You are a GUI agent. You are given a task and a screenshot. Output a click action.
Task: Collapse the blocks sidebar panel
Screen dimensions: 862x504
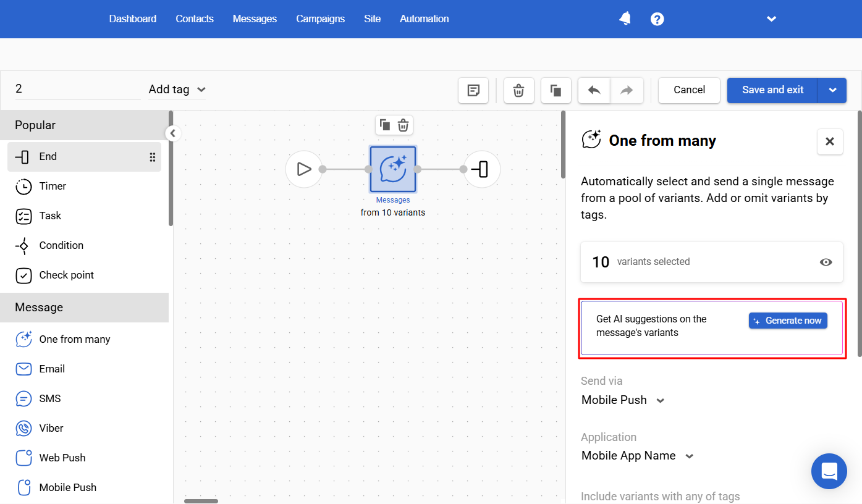pos(173,133)
